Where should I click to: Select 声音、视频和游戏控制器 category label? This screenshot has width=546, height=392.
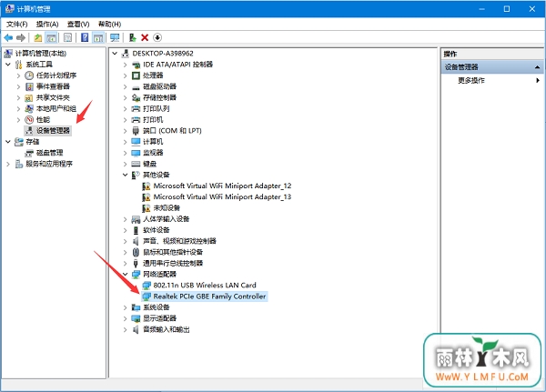click(x=179, y=241)
